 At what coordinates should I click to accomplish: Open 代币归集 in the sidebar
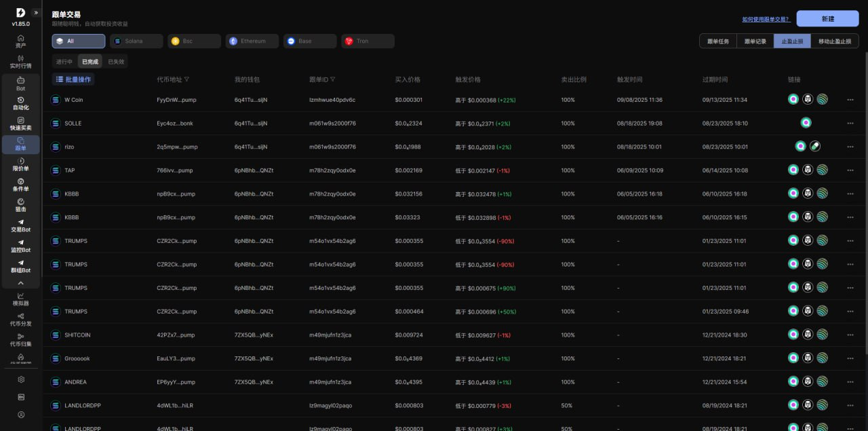[20, 340]
